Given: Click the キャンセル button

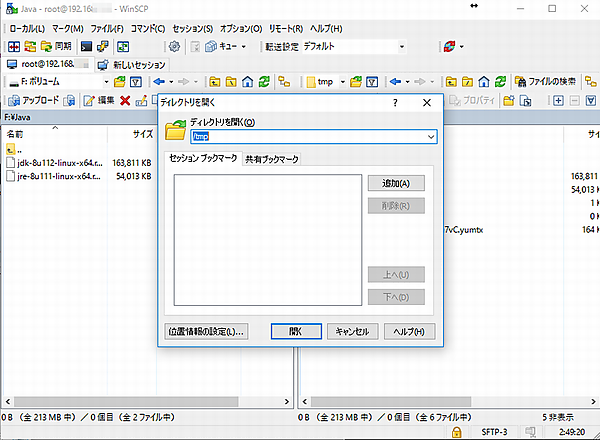Looking at the screenshot, I should 352,331.
